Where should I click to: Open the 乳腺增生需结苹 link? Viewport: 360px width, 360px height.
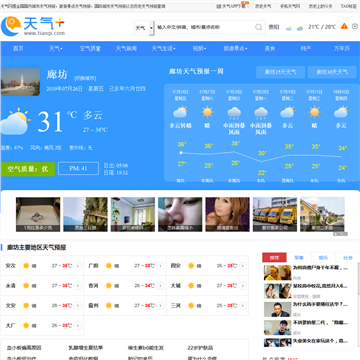tap(86, 348)
